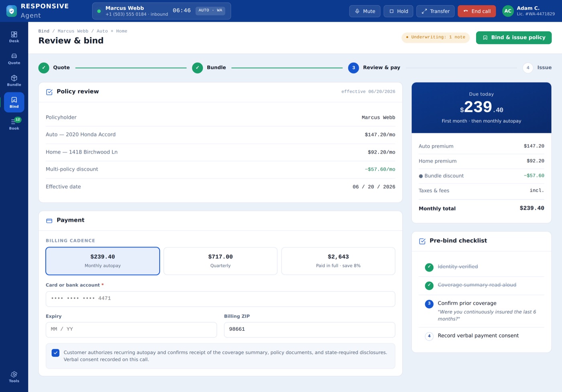Image resolution: width=562 pixels, height=392 pixels.
Task: End the call with Marcus Webb
Action: [477, 11]
